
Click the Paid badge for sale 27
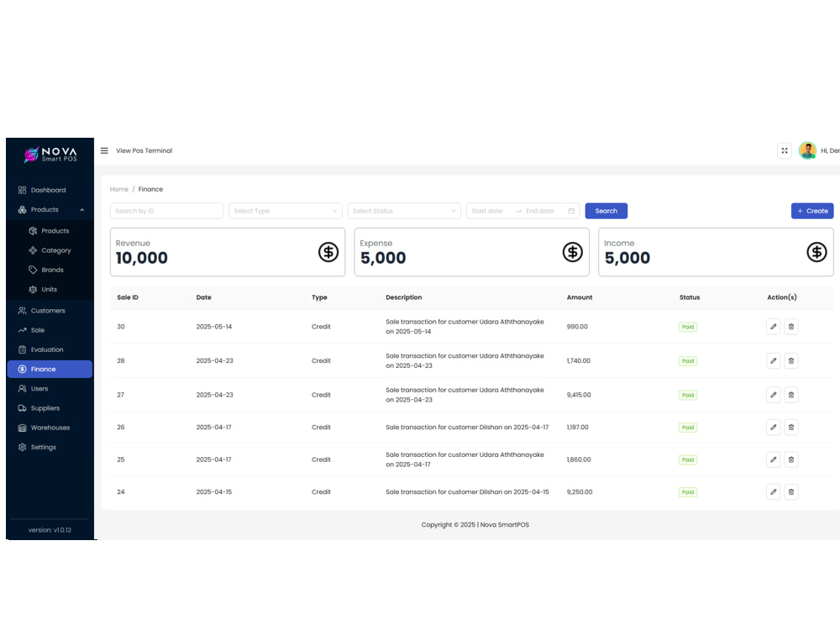(688, 396)
